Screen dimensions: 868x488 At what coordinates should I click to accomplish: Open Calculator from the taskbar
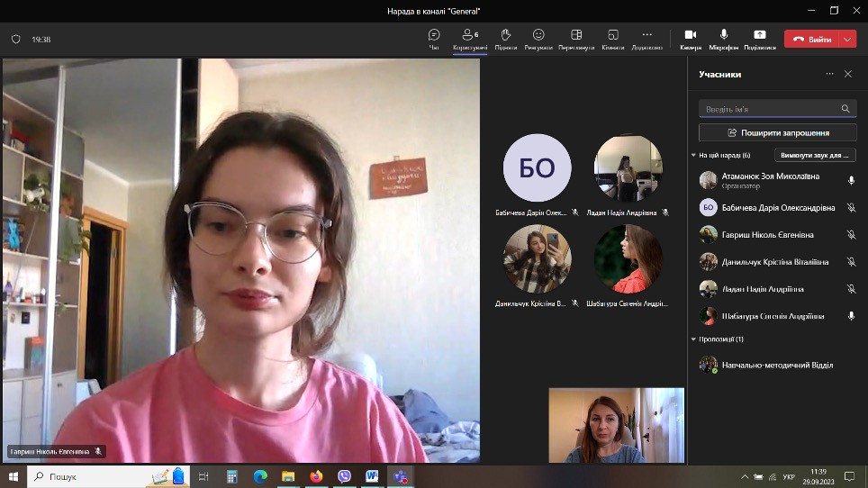(232, 476)
